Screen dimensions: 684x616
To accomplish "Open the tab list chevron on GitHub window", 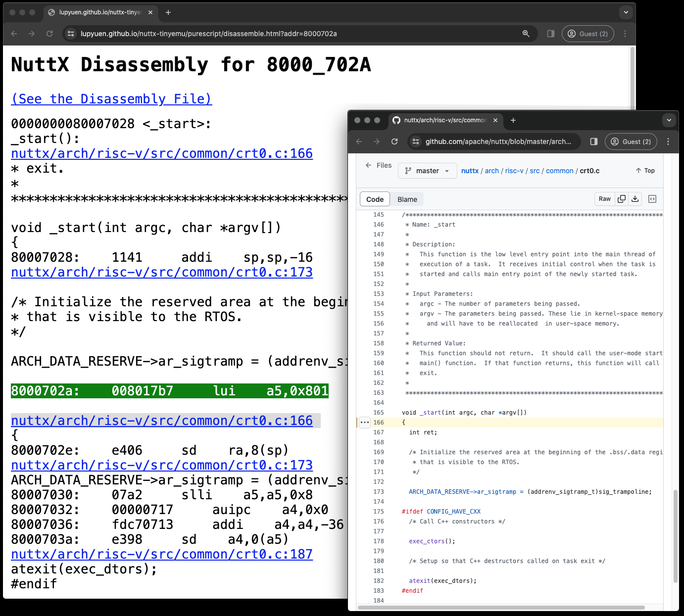I will click(x=669, y=120).
